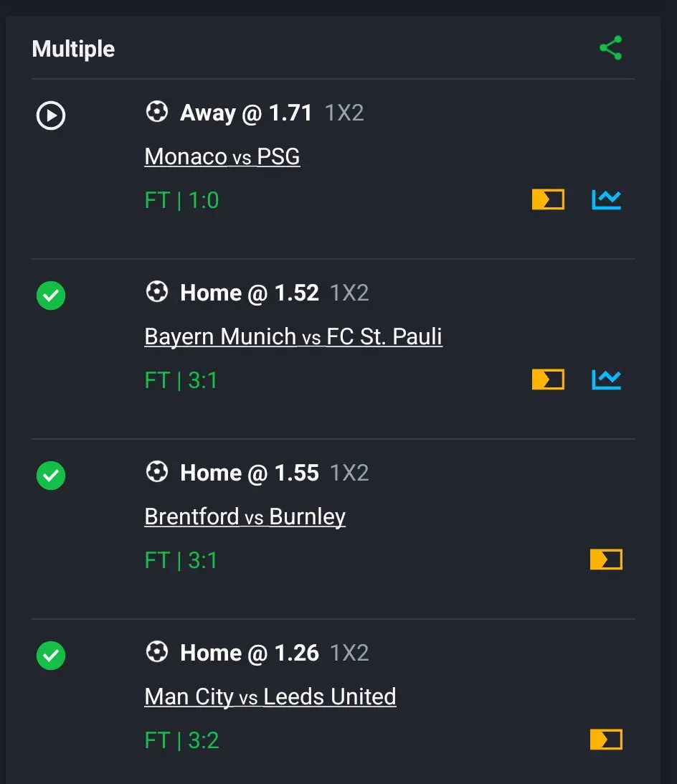Click the yellow video icon for Brentford vs Burnley
The image size is (677, 784).
(606, 560)
